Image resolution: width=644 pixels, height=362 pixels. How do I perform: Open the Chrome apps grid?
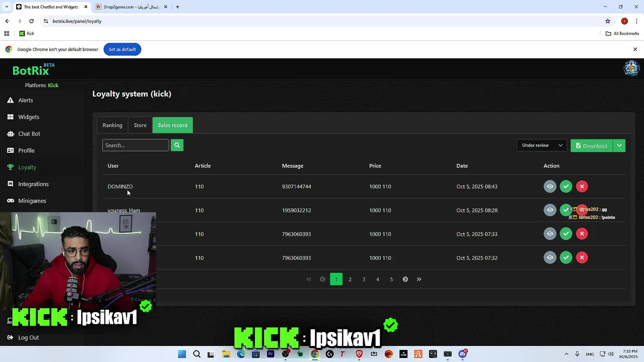click(7, 34)
